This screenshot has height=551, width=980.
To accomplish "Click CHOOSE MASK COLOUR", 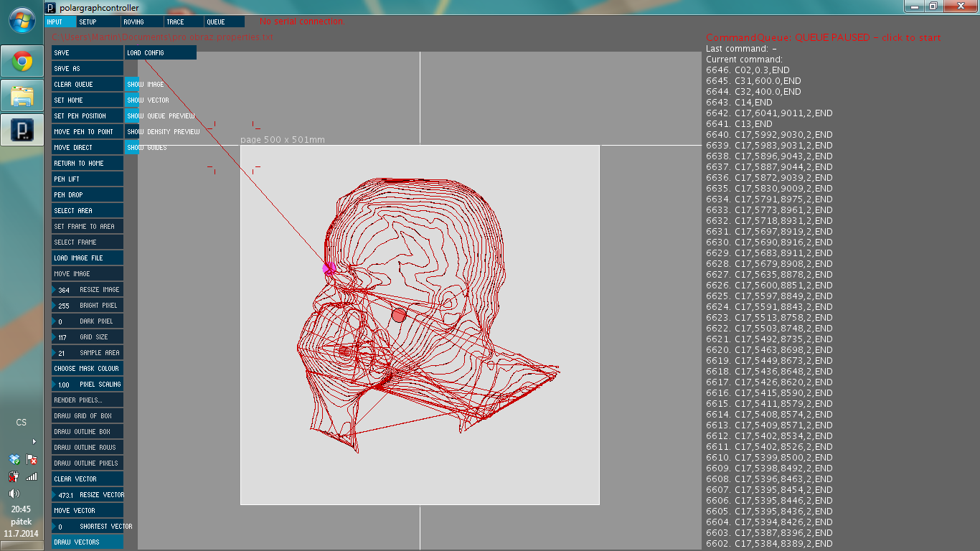I will click(88, 368).
